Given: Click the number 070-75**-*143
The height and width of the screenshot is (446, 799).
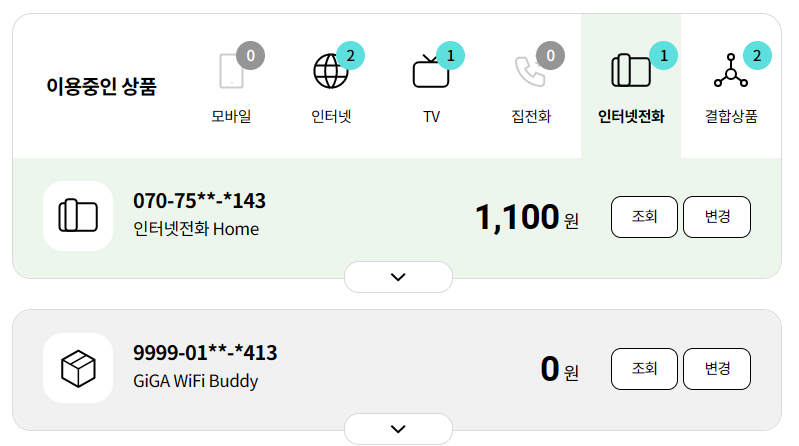Looking at the screenshot, I should point(199,201).
